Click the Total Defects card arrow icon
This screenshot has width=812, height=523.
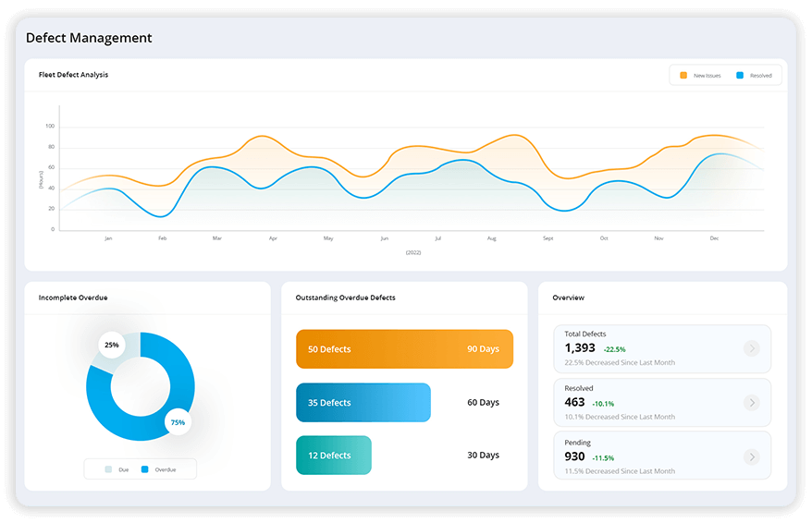tap(751, 348)
